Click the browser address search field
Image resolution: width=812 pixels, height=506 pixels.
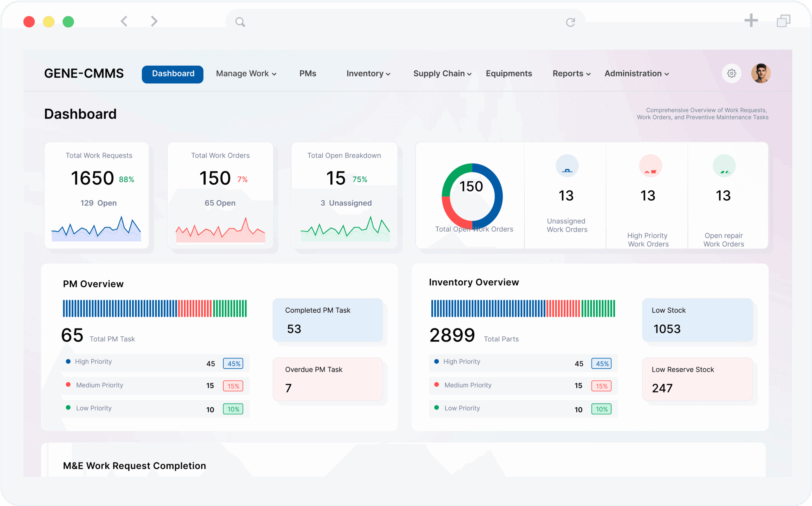click(402, 22)
